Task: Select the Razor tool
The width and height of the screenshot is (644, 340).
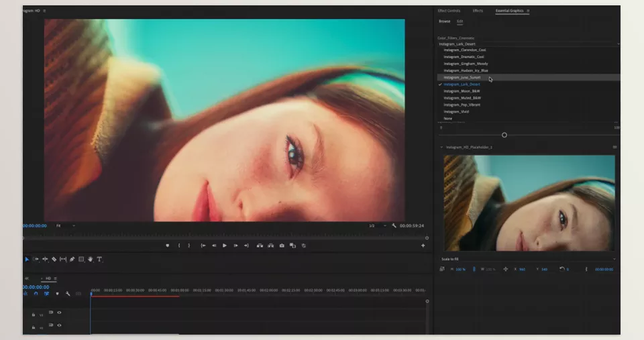Action: [x=54, y=259]
